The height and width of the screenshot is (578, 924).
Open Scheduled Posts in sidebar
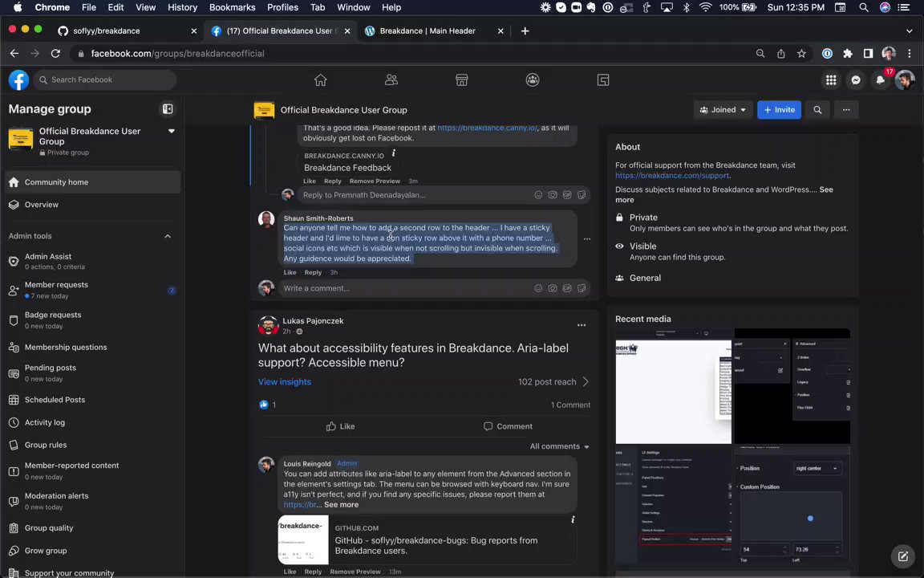pyautogui.click(x=92, y=400)
